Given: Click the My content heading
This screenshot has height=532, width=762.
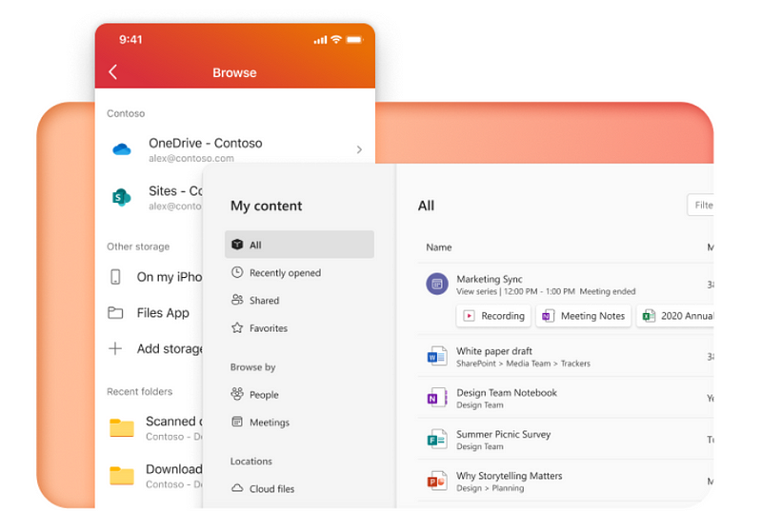Looking at the screenshot, I should click(267, 206).
